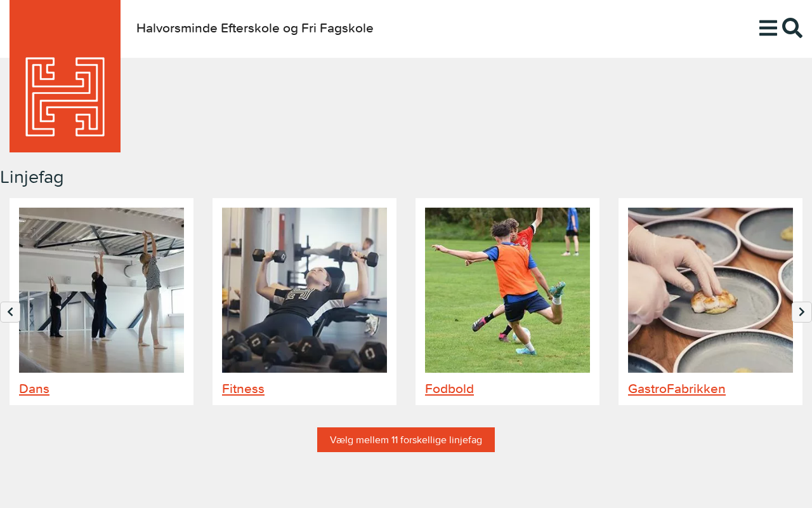Click the white Fitness card area
This screenshot has width=812, height=508.
click(304, 302)
